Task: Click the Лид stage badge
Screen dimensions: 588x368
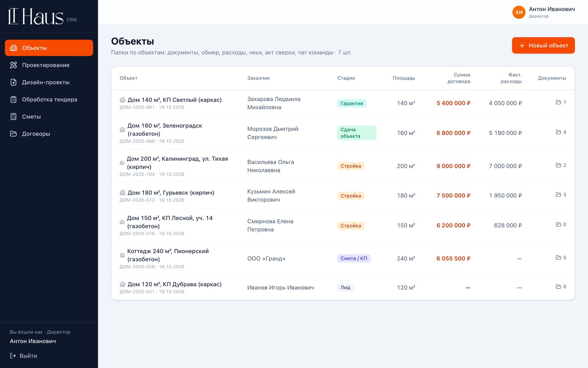Action: pyautogui.click(x=345, y=287)
